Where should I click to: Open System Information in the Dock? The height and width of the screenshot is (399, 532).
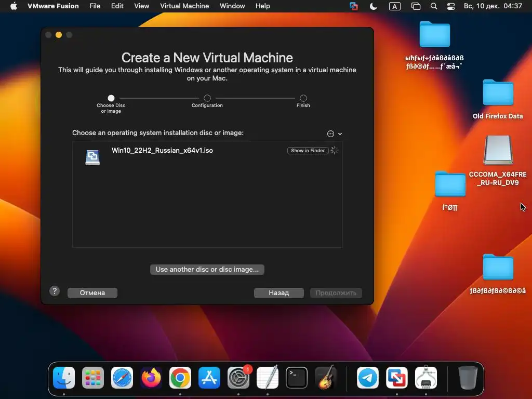[426, 377]
